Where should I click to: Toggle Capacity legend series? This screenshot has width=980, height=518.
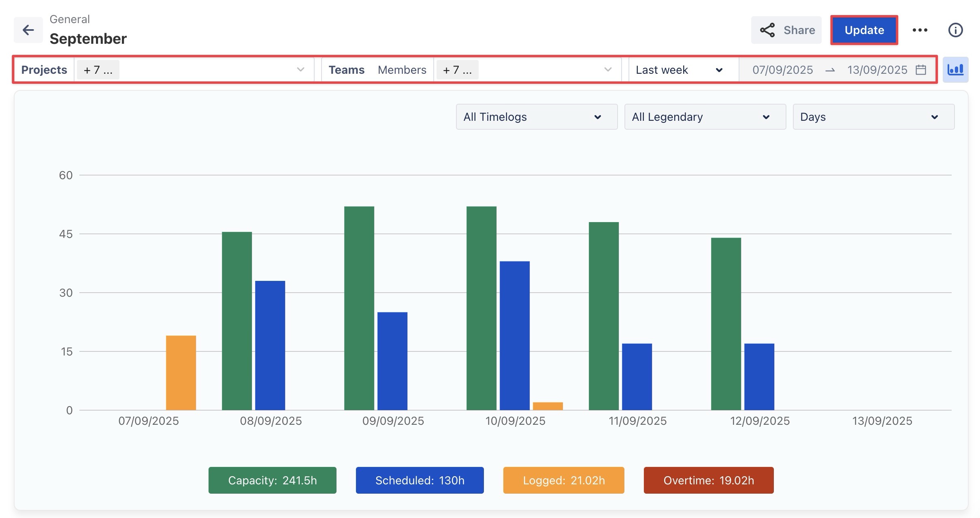[272, 480]
